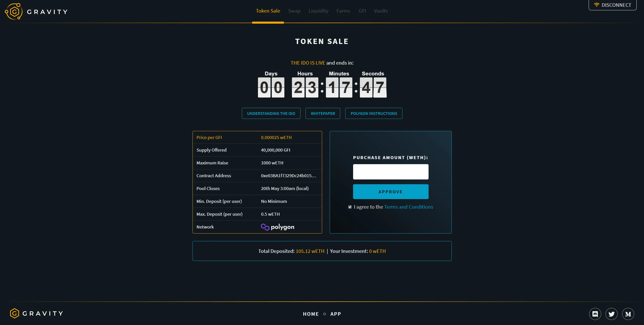Click the wifi icon on Disconnect button
This screenshot has height=325, width=644.
pos(596,5)
